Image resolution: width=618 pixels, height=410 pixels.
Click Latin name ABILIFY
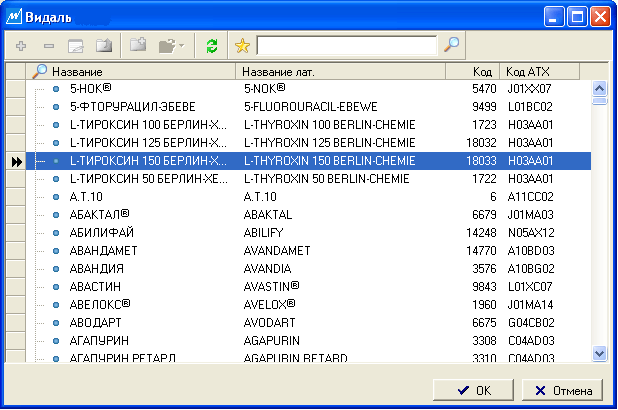[263, 233]
